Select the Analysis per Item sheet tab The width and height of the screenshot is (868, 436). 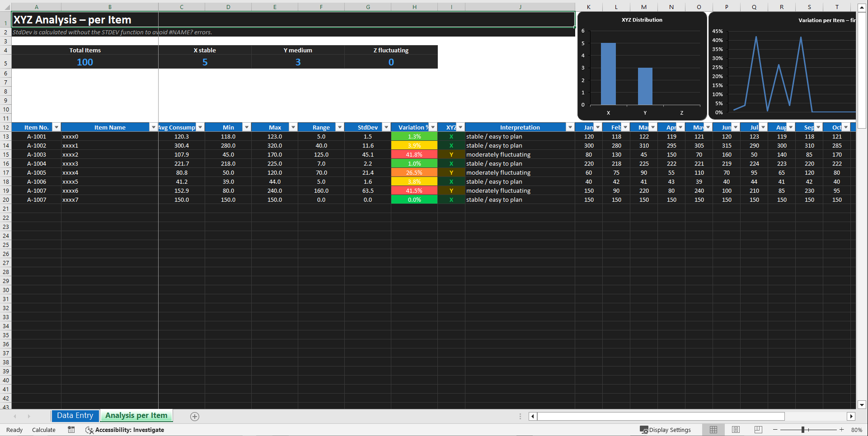(x=136, y=416)
